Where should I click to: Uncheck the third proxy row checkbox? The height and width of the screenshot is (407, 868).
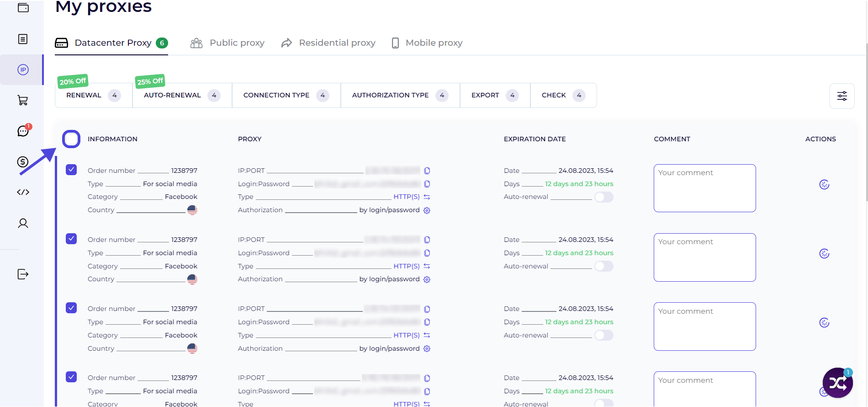[x=71, y=308]
